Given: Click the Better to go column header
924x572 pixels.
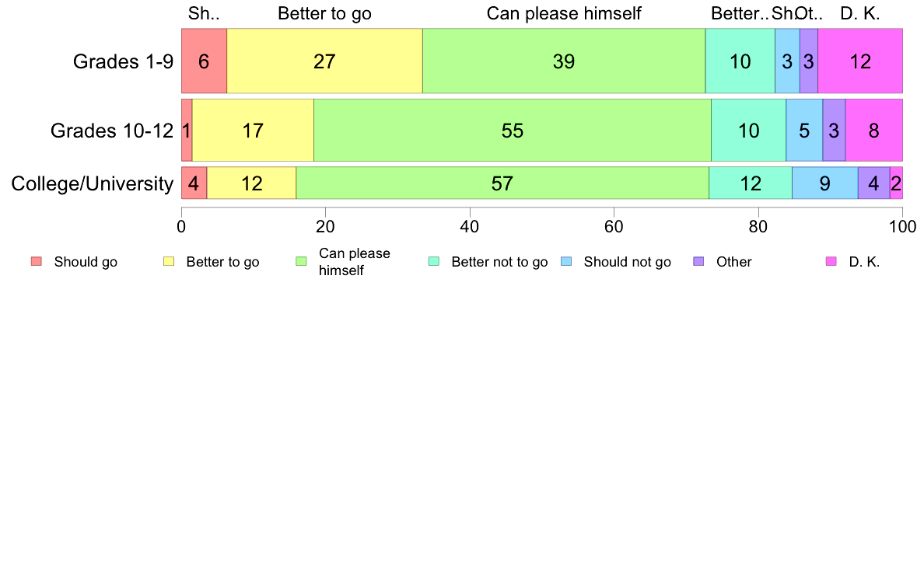Looking at the screenshot, I should click(324, 13).
